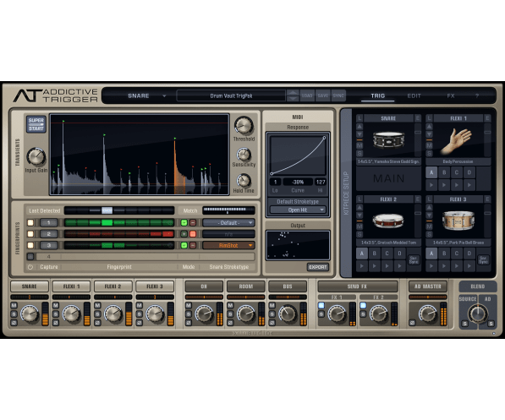Viewport: 505px width, 420px height.
Task: Solo the Flexi 2 kitpiece slot
Action: click(x=360, y=234)
